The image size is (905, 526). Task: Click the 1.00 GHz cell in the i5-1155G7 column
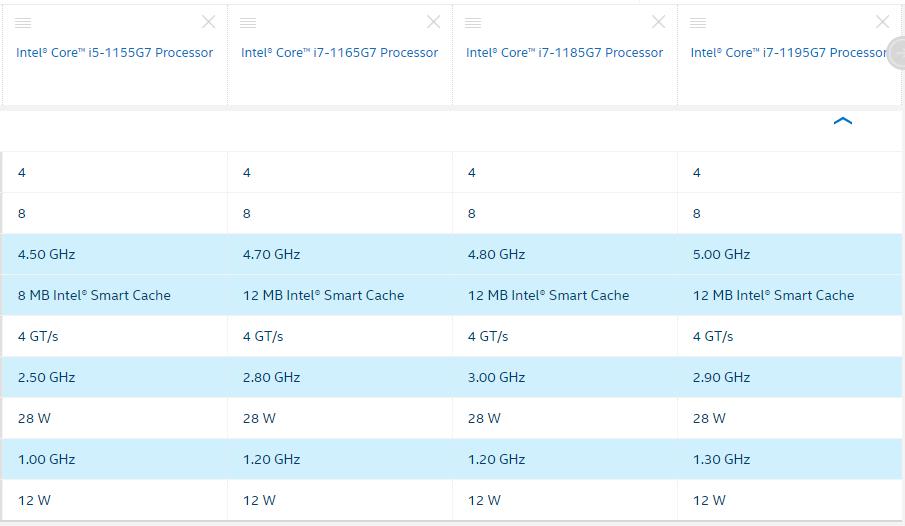point(114,459)
